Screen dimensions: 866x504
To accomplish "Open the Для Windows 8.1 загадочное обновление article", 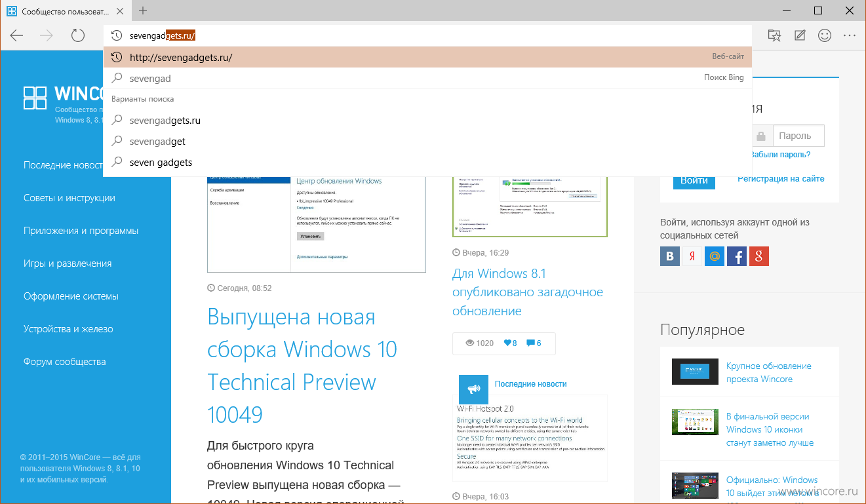I will click(x=528, y=292).
